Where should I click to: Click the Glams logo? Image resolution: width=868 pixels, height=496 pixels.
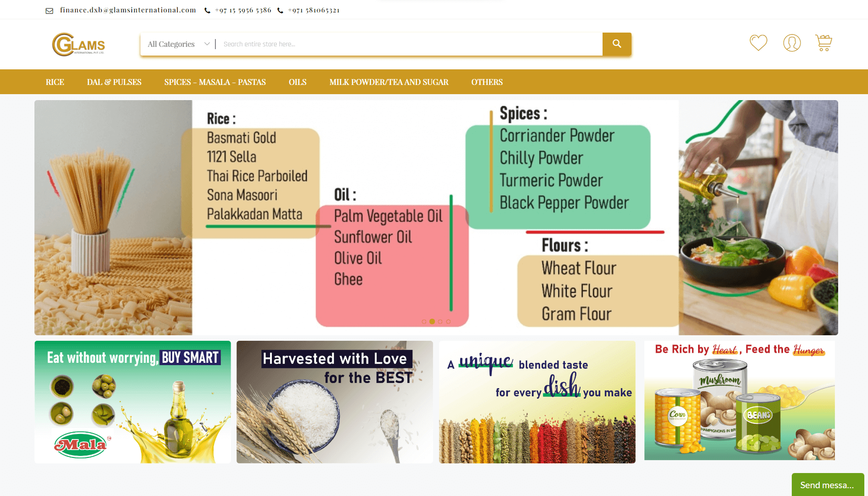79,45
